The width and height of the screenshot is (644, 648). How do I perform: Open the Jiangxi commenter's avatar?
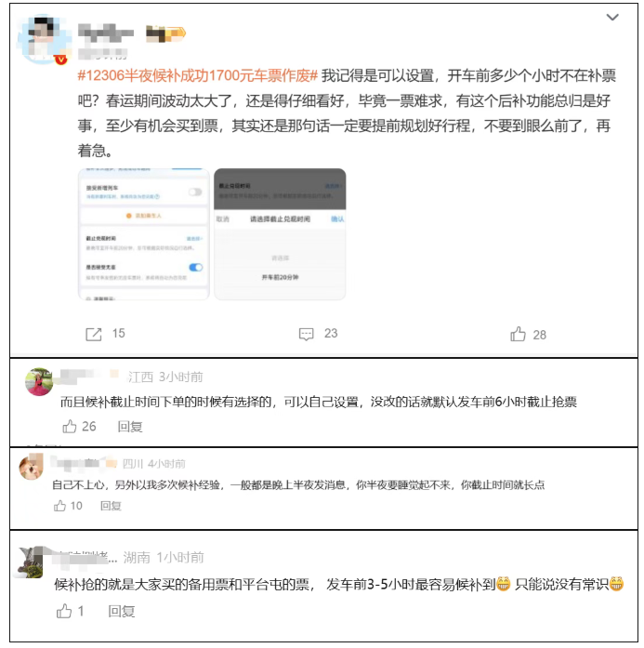[x=39, y=381]
